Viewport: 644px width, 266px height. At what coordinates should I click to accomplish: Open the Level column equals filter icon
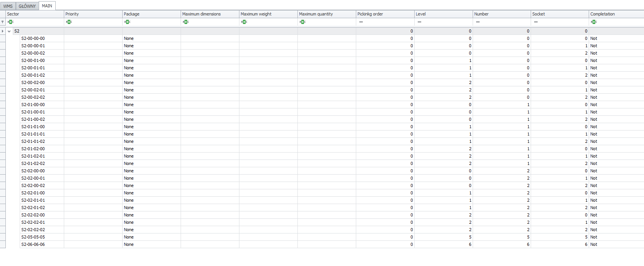point(419,22)
